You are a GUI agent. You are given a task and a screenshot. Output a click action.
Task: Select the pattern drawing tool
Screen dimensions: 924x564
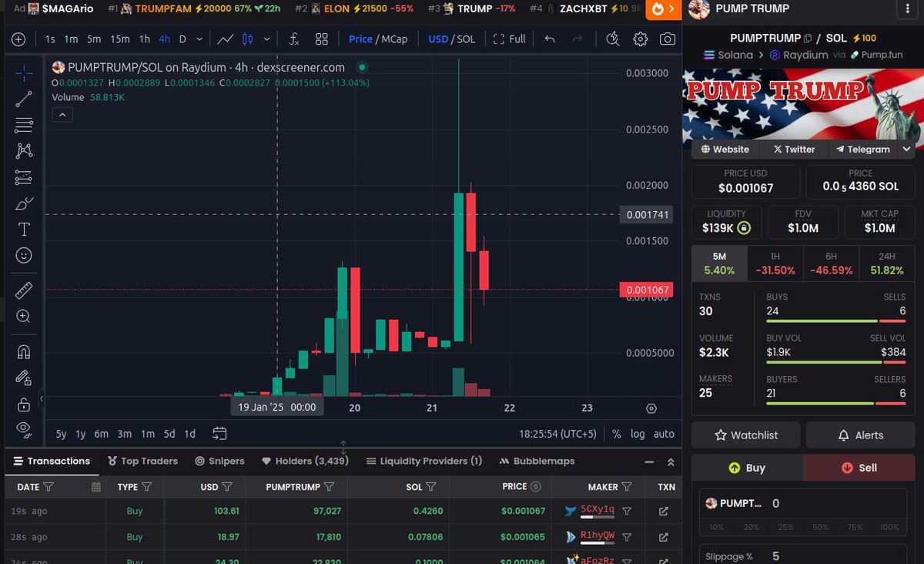coord(23,151)
